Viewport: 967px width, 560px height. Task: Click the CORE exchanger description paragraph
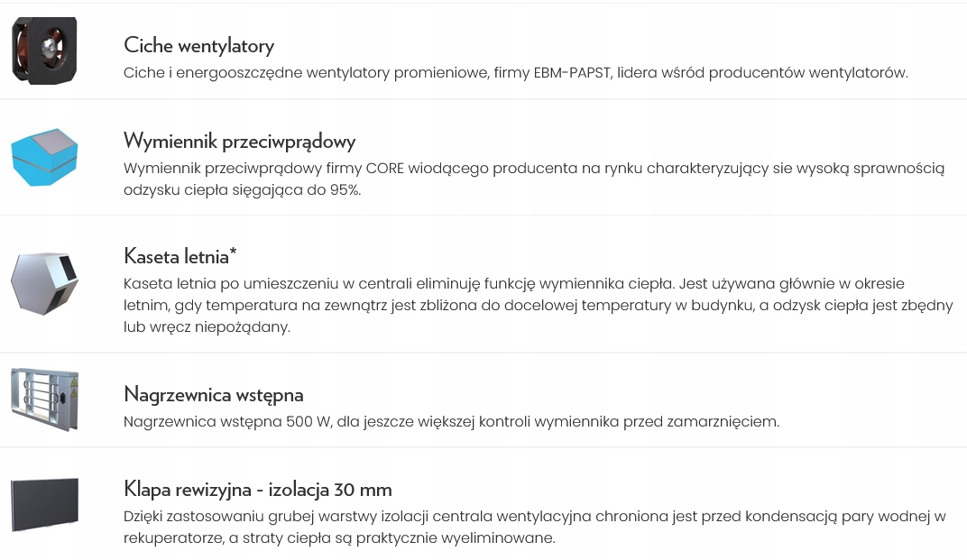[x=534, y=179]
